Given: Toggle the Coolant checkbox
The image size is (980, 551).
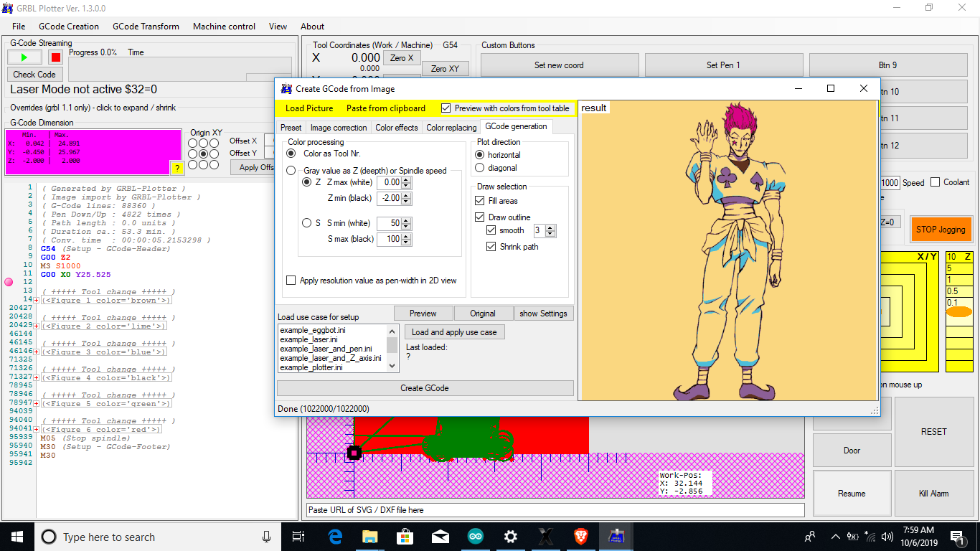Looking at the screenshot, I should [x=935, y=182].
